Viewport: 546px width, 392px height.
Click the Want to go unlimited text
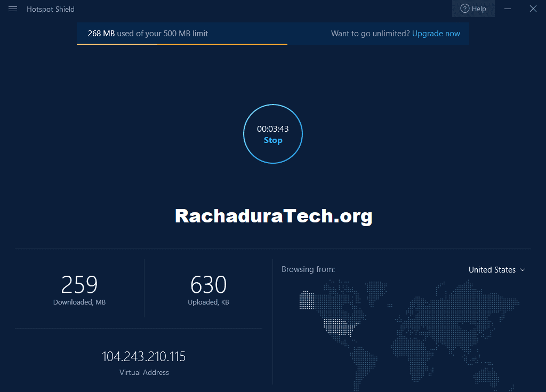pos(371,34)
